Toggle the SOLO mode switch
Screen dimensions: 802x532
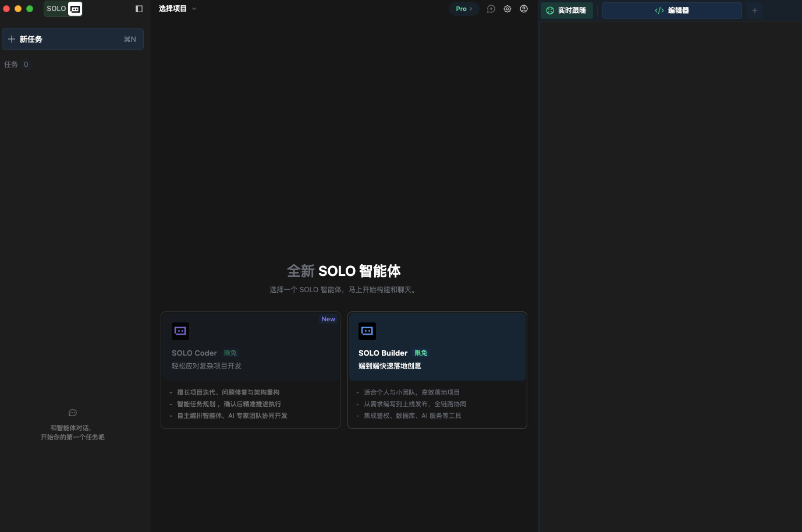(63, 9)
